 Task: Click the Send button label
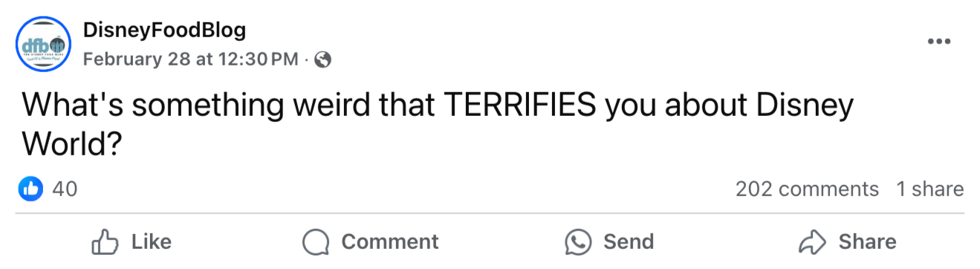(x=629, y=242)
